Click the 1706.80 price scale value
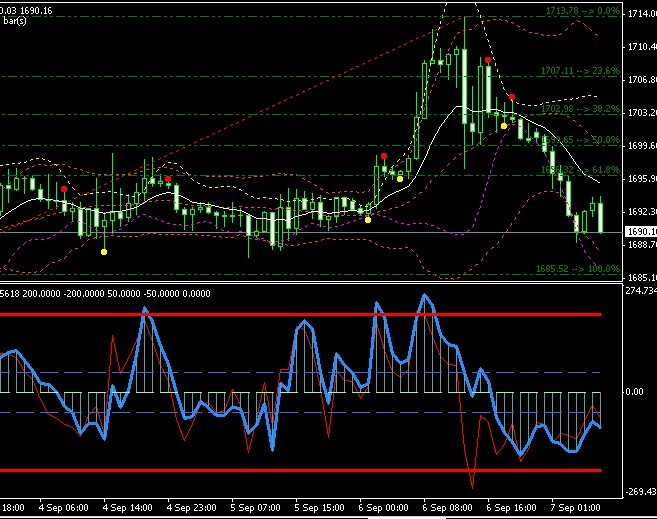Image resolution: width=657 pixels, height=519 pixels. 642,80
